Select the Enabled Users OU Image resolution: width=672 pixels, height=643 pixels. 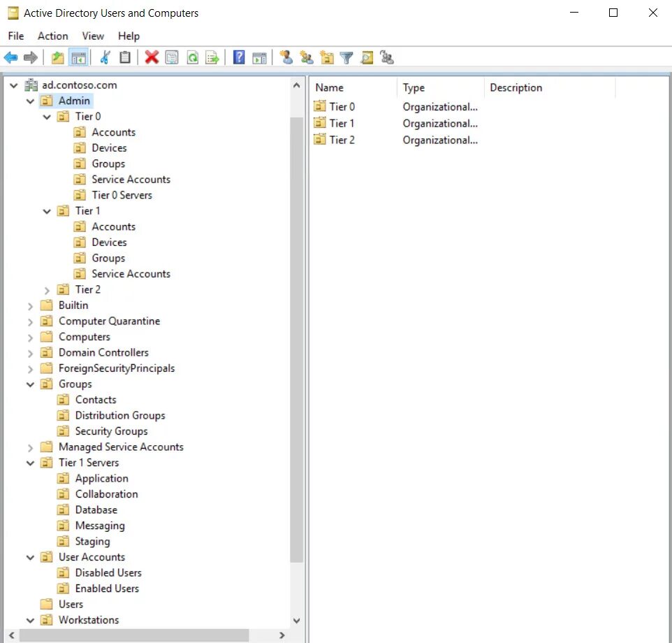pyautogui.click(x=107, y=588)
